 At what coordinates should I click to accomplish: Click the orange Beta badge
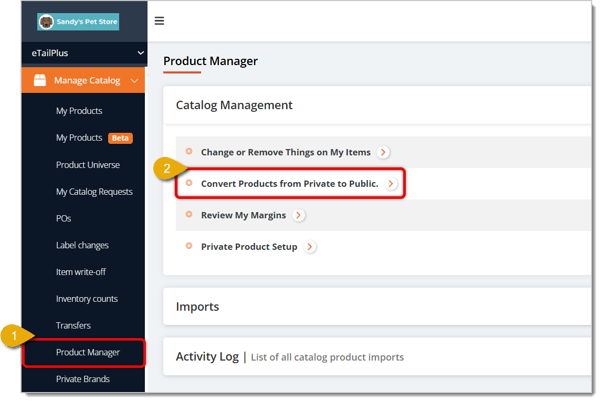click(120, 138)
